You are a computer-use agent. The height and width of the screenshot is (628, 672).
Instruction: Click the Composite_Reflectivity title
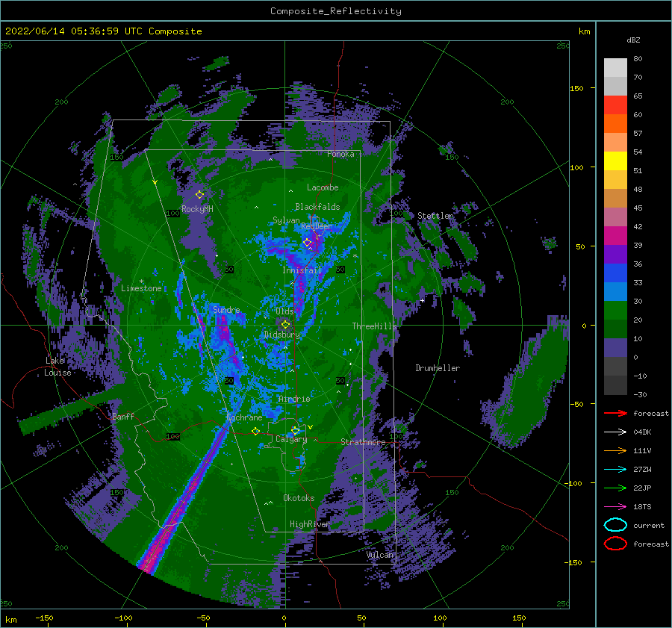336,11
